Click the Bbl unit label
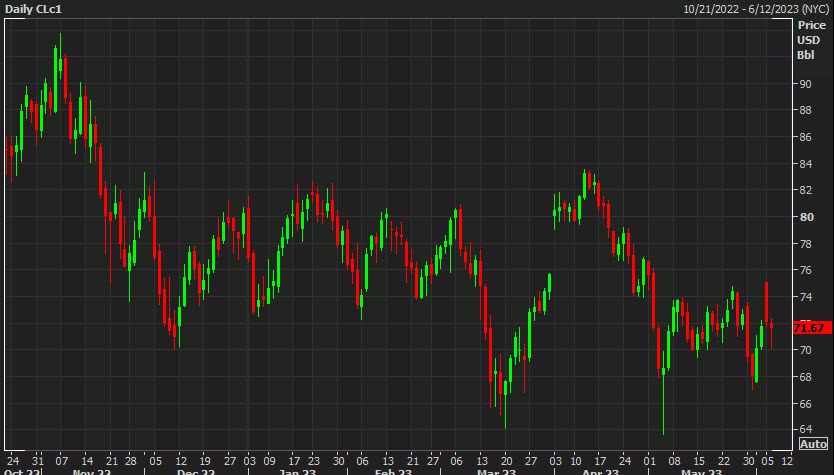This screenshot has width=834, height=475. click(x=805, y=55)
